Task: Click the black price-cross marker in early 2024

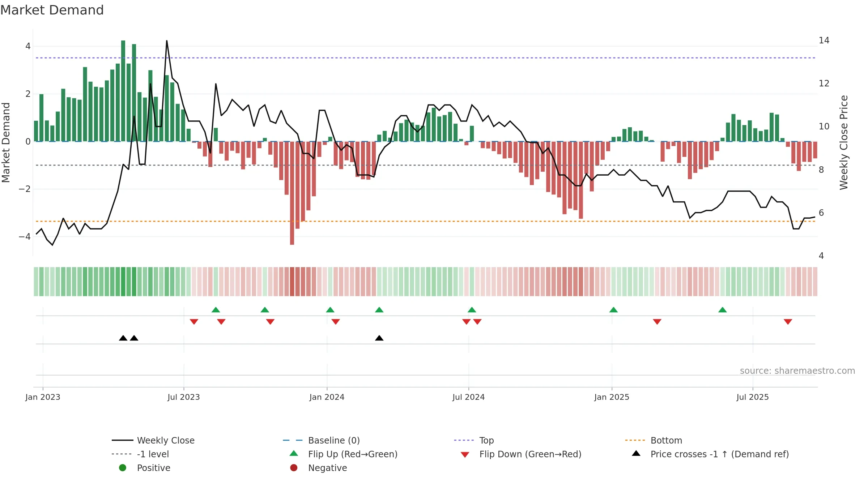Action: coord(379,338)
